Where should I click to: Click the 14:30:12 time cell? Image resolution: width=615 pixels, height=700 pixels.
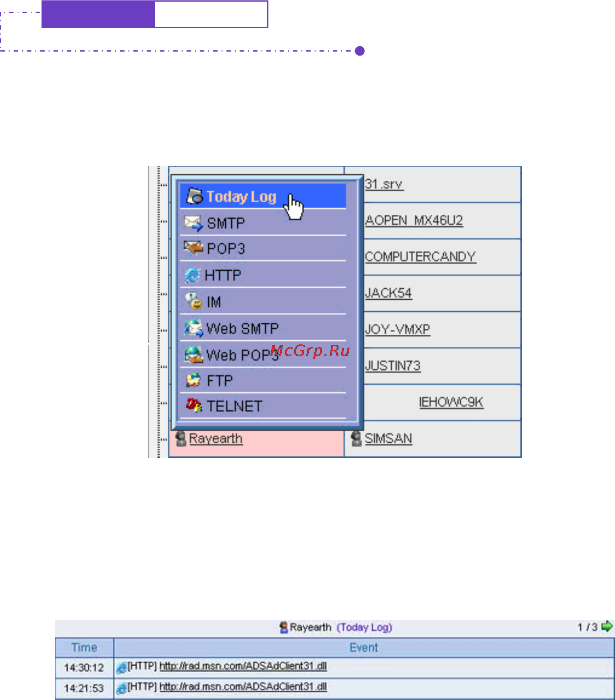pyautogui.click(x=84, y=668)
